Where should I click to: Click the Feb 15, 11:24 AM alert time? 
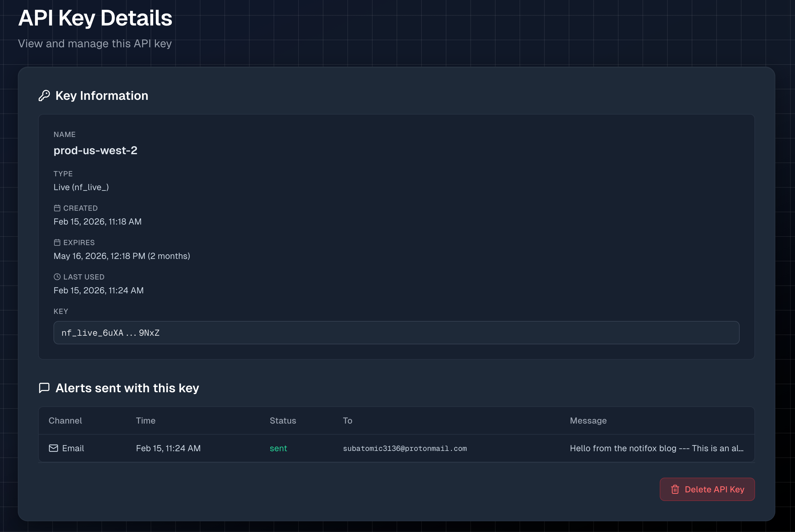[168, 448]
